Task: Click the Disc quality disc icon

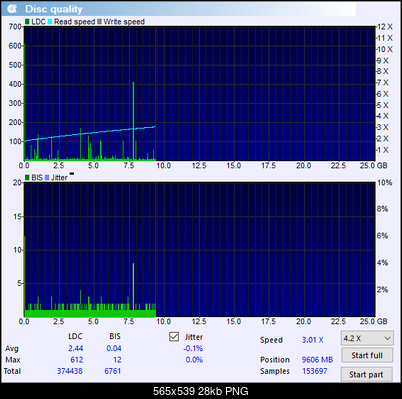Action: click(x=12, y=9)
